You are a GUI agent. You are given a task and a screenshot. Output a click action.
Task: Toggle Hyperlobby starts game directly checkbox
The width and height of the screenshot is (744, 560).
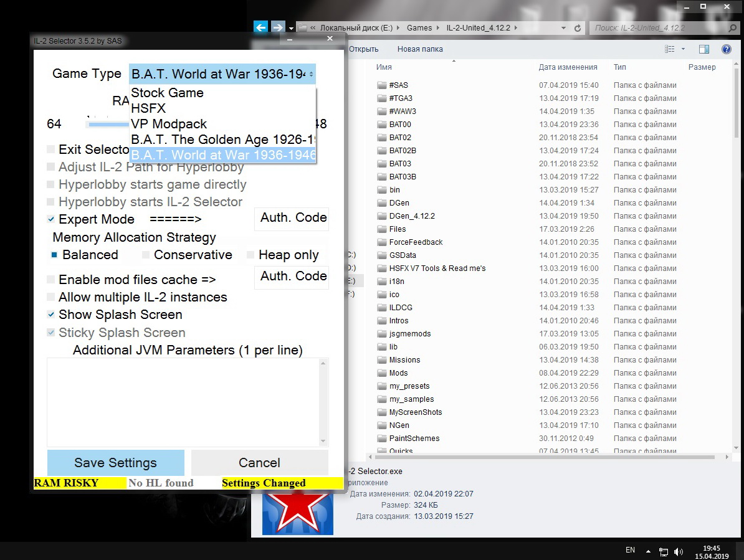coord(50,184)
